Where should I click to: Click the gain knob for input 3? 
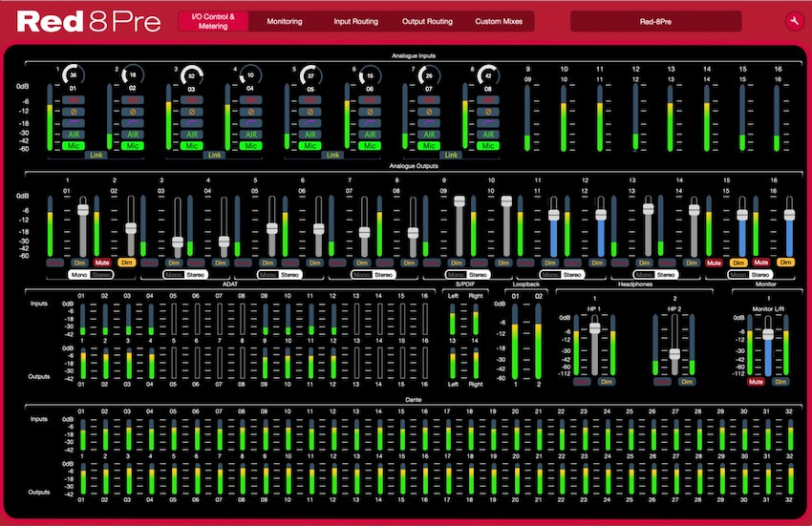[x=192, y=75]
